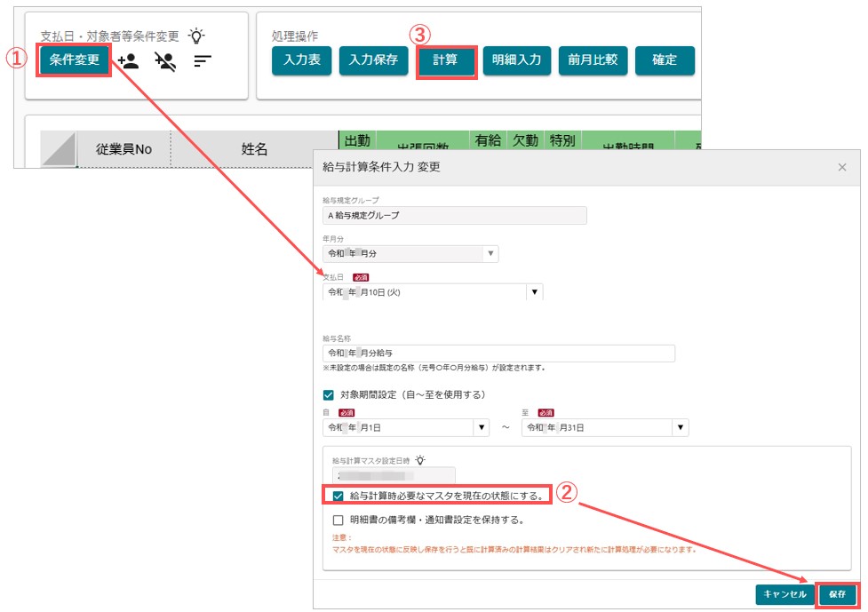Click lightbulb hint beside 支払日・対象者等条件変更
Screen dimensions: 868x612
click(196, 36)
